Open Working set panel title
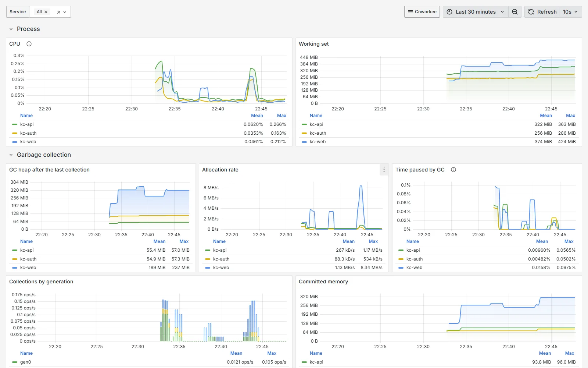The width and height of the screenshot is (588, 368). pyautogui.click(x=314, y=44)
